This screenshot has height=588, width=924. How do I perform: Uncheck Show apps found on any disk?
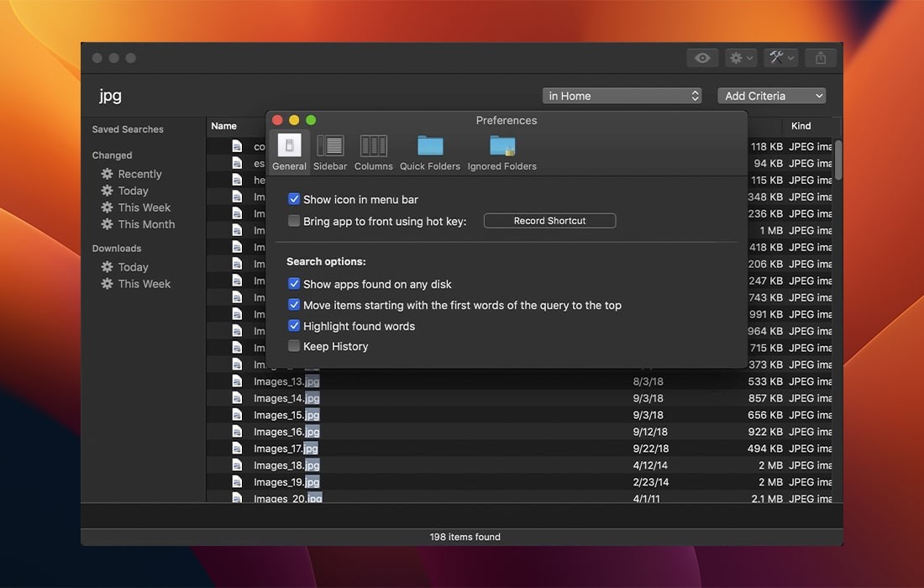294,284
